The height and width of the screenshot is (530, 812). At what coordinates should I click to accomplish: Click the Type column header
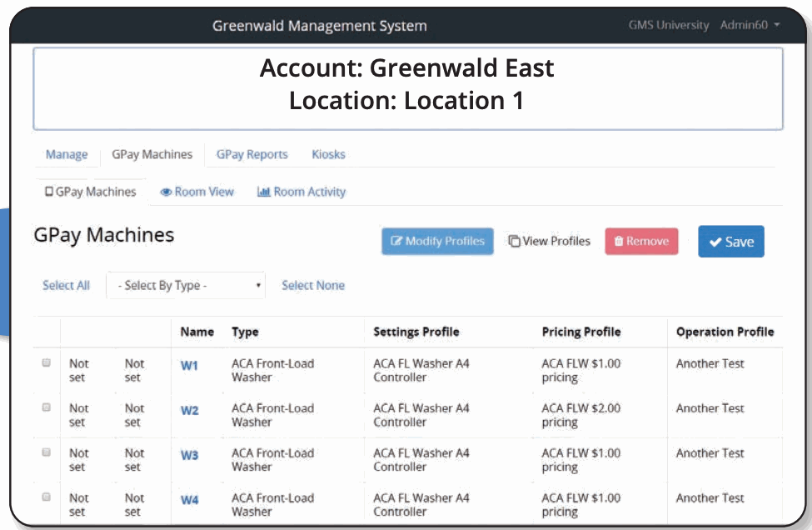(x=245, y=332)
